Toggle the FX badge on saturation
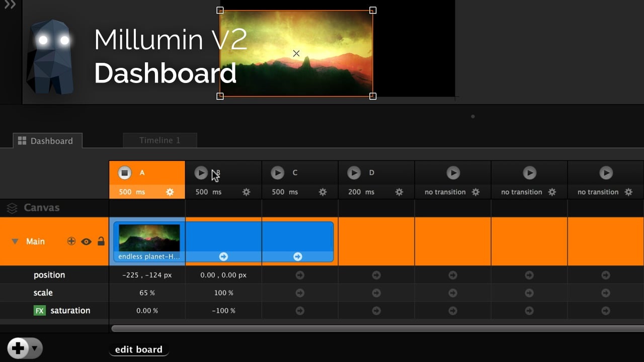The image size is (644, 362). [x=40, y=311]
